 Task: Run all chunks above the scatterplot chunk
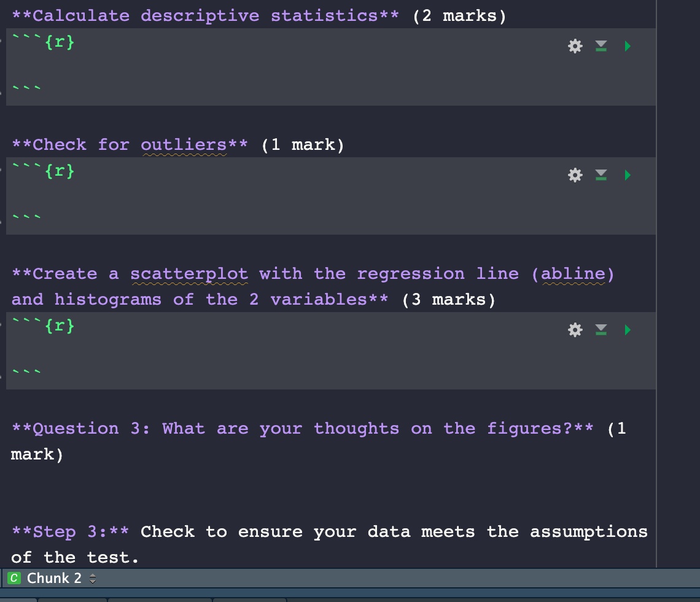click(x=601, y=330)
